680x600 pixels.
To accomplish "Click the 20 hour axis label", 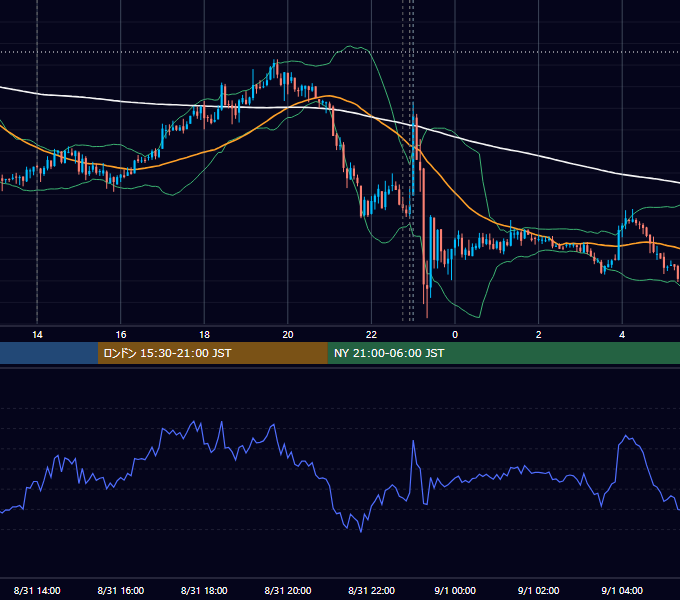I will coord(288,335).
